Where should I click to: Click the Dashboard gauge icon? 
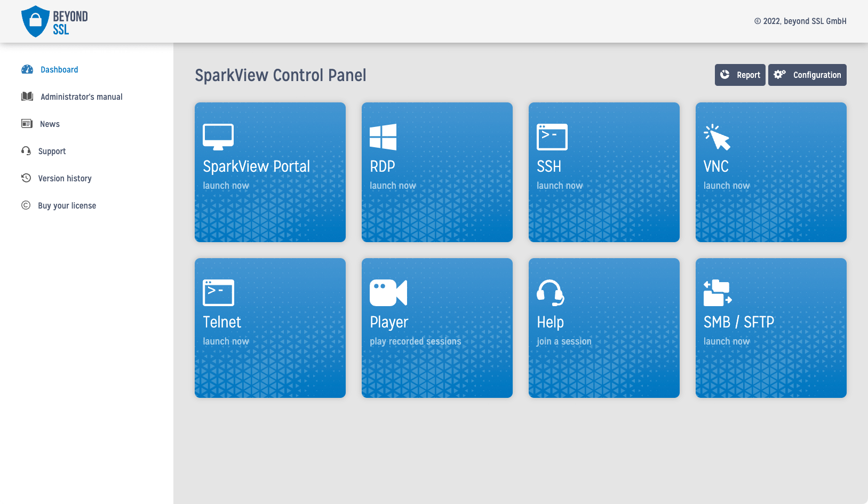[27, 69]
